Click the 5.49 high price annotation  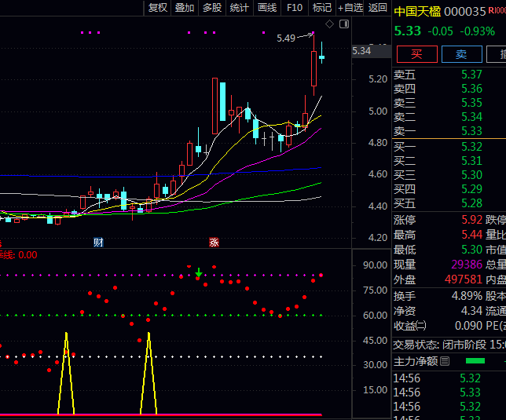pos(286,38)
